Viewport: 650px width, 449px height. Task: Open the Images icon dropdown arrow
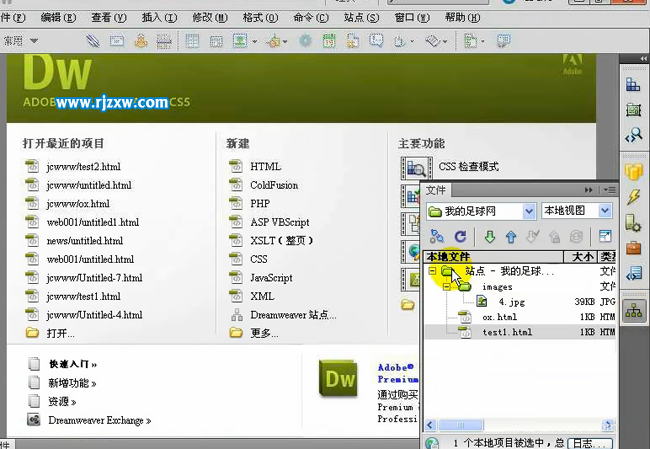[255, 41]
